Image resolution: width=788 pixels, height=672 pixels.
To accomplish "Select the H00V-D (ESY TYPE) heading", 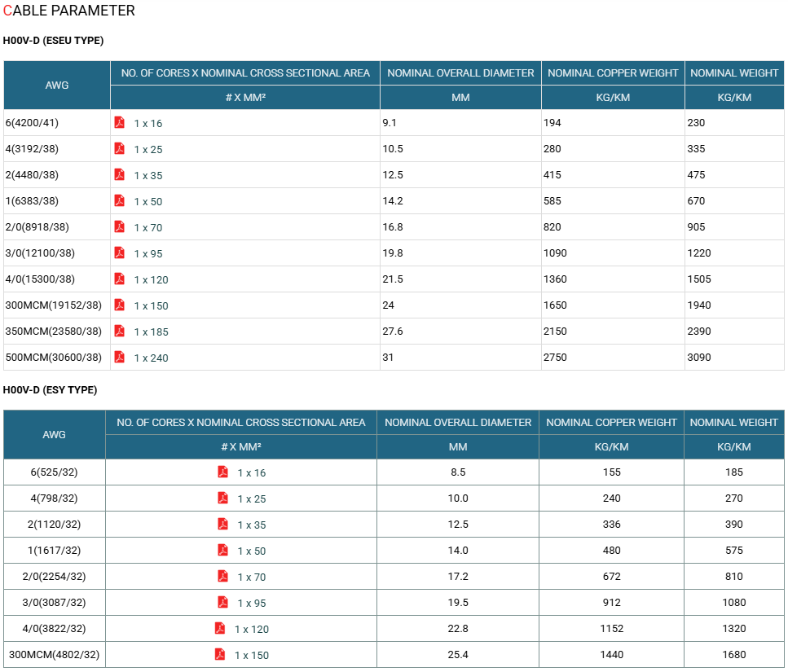I will pyautogui.click(x=51, y=390).
